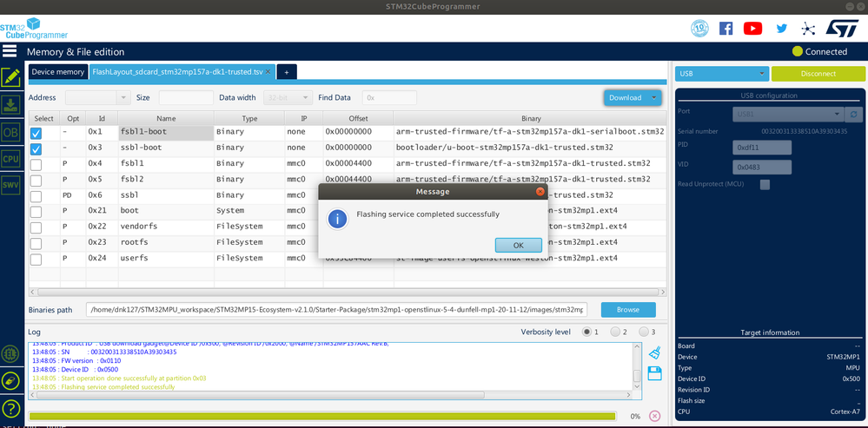Open Help question mark icon
The width and height of the screenshot is (868, 428).
[x=10, y=409]
